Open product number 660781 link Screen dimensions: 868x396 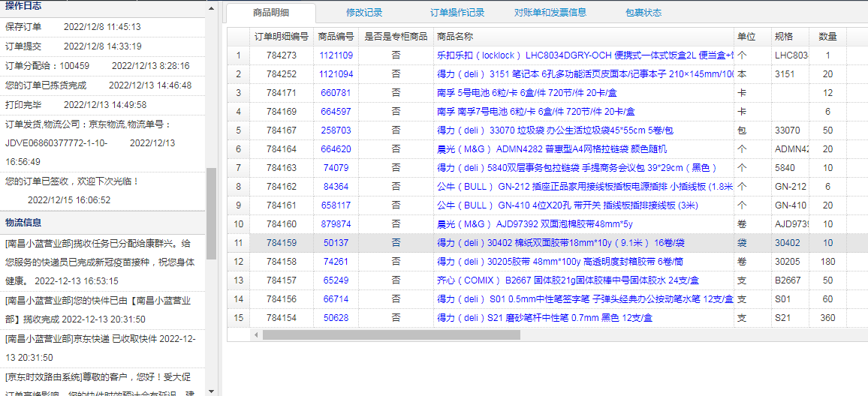click(x=336, y=93)
